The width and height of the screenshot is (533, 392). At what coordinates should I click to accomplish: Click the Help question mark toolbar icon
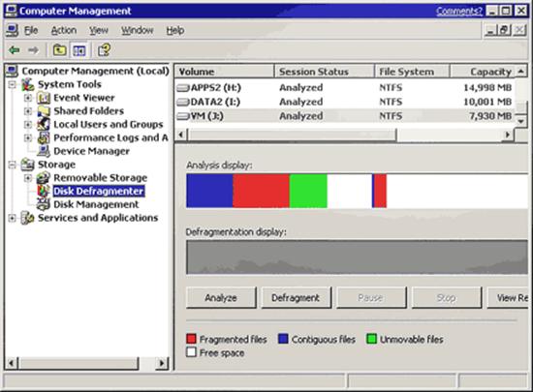[x=104, y=50]
